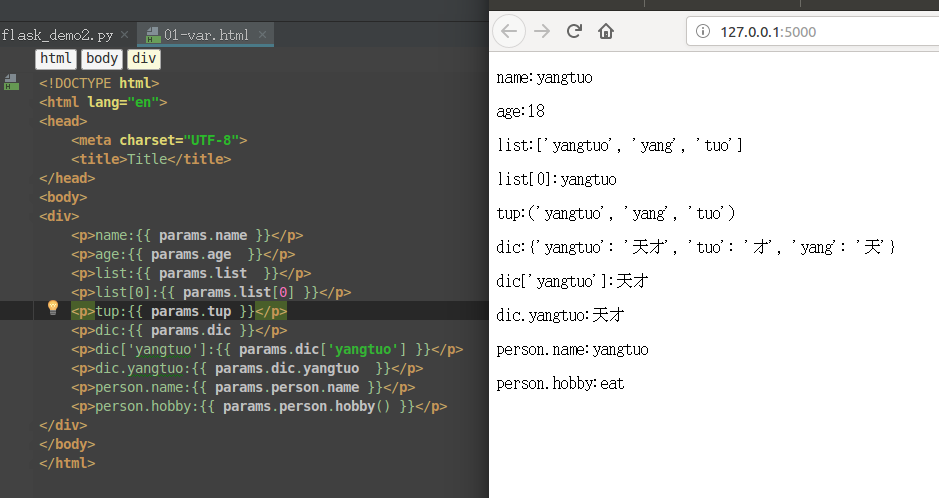Click the html breadcrumb element
939x498 pixels.
(x=56, y=58)
